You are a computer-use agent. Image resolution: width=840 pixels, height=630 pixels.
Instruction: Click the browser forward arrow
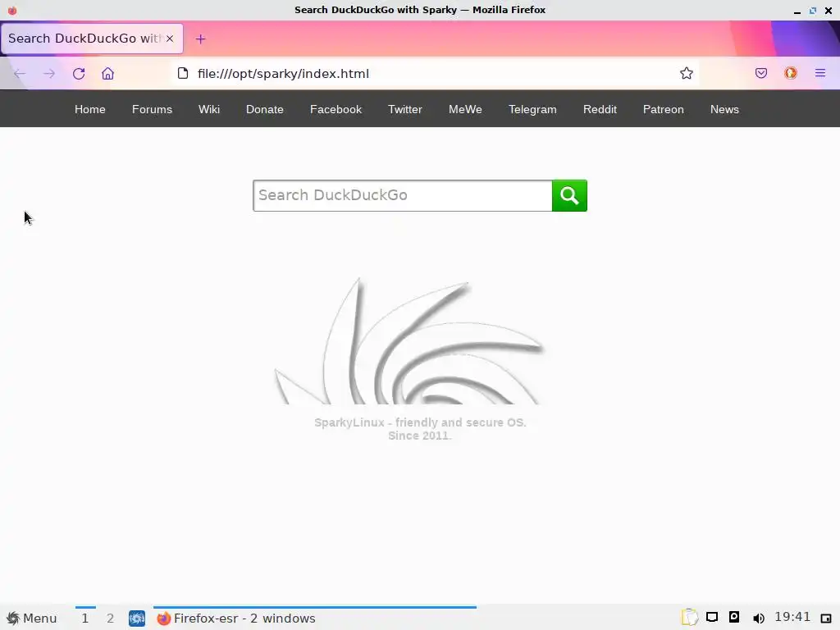tap(49, 73)
